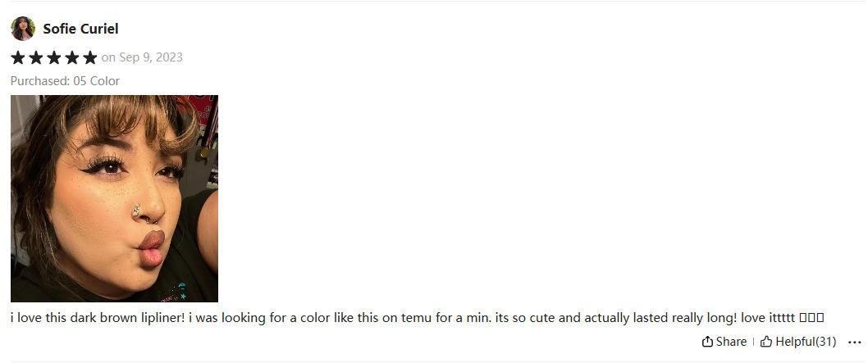Open reviewer name Sofie Curiel
Viewport: 868px width, 363px height.
[80, 29]
